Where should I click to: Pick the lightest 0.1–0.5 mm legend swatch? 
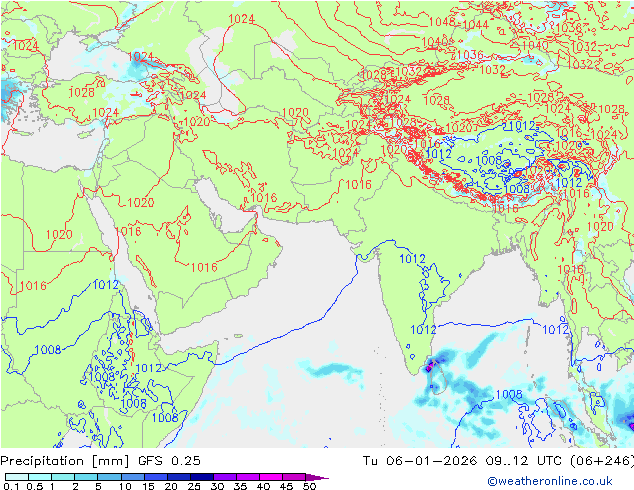click(x=17, y=477)
